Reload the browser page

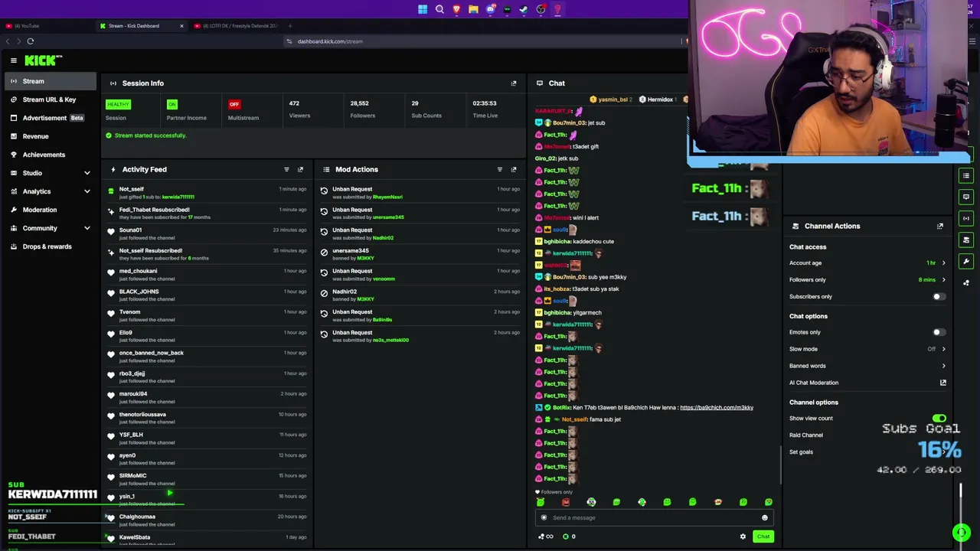[x=31, y=41]
